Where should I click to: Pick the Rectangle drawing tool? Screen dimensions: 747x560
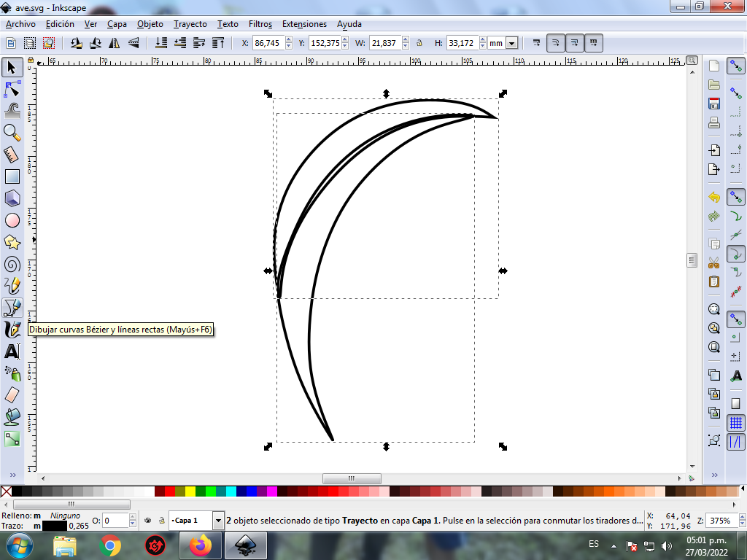[x=12, y=176]
